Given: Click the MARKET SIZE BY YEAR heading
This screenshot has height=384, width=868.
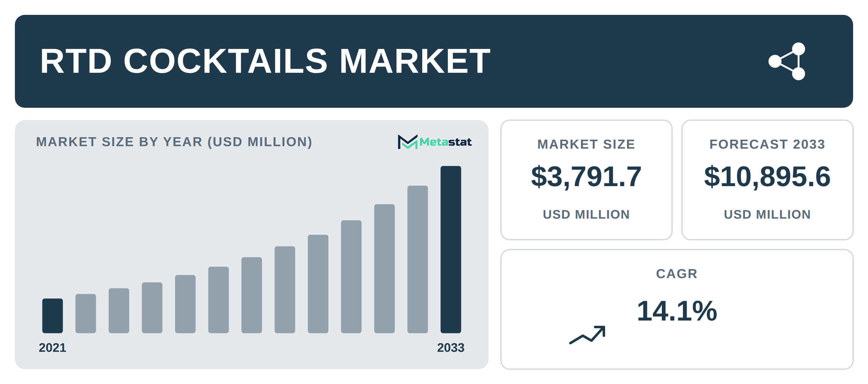Looking at the screenshot, I should coord(174,142).
